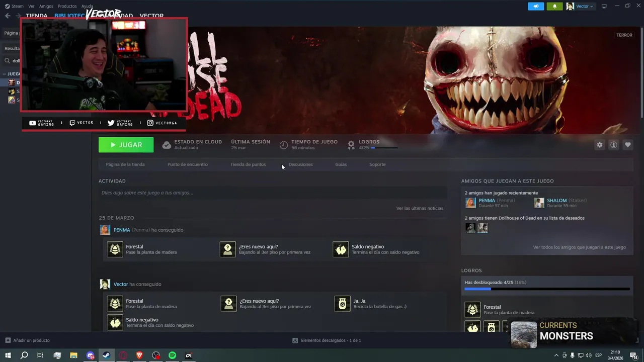
Task: Click SHALOM friend name
Action: tap(556, 200)
